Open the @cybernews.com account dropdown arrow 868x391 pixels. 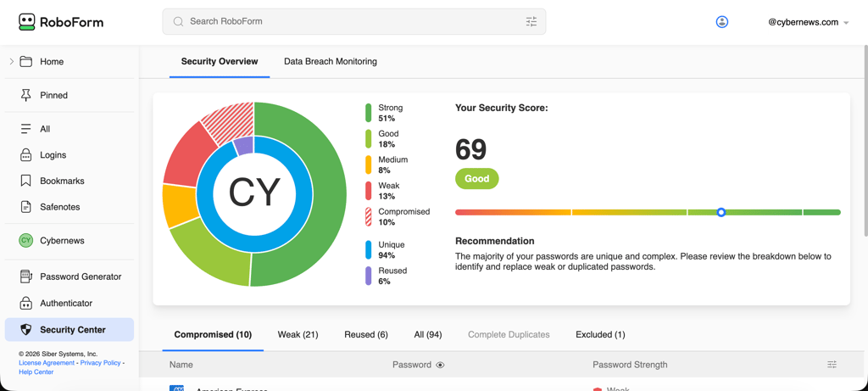[846, 23]
